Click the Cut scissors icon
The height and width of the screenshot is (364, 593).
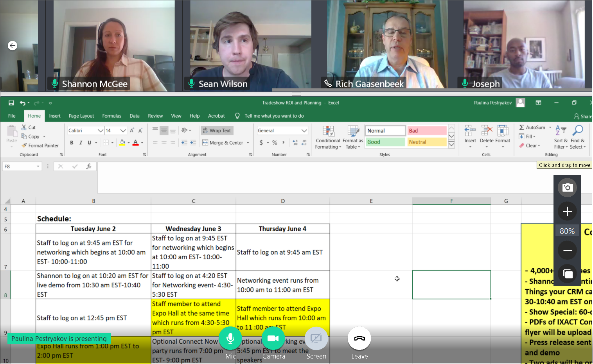(24, 127)
